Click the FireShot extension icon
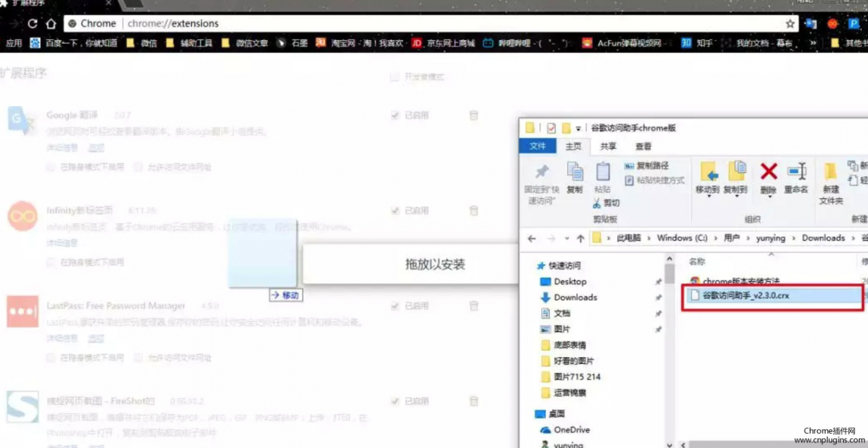 pyautogui.click(x=22, y=407)
